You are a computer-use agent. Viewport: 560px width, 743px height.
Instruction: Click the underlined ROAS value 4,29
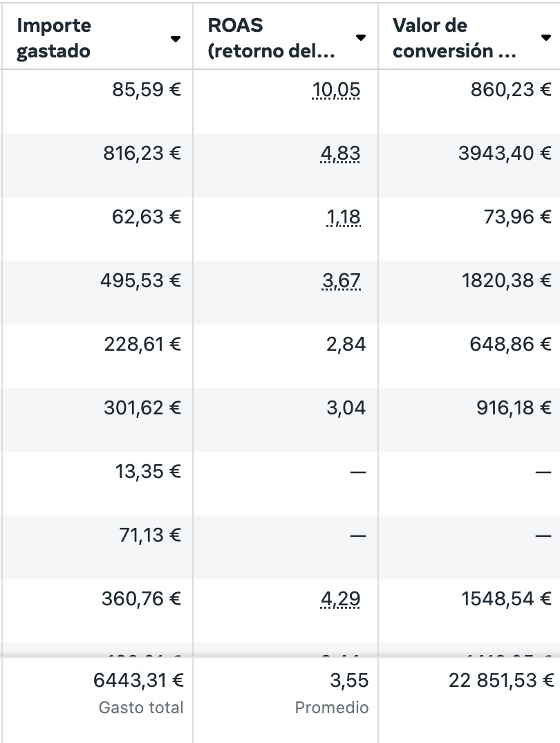point(340,598)
